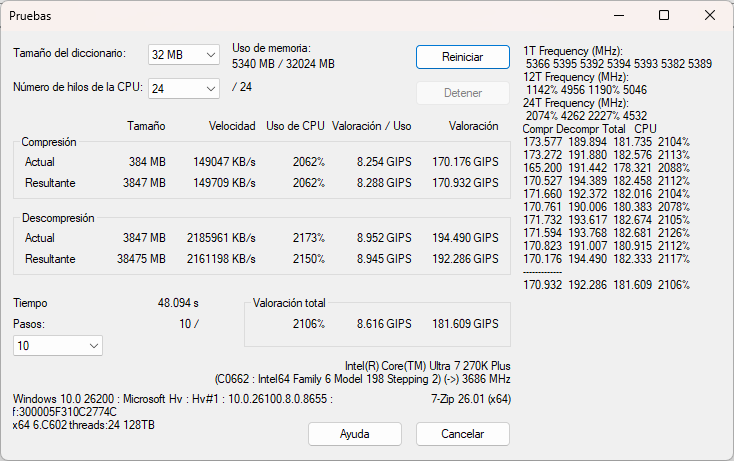Click decompression speed 2185961 KB/s
The height and width of the screenshot is (461, 734).
221,238
